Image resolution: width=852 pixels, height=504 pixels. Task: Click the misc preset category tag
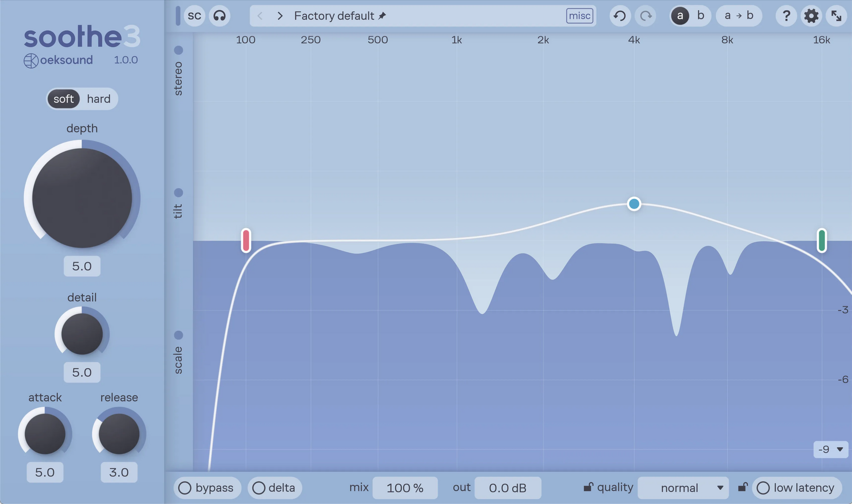tap(579, 16)
